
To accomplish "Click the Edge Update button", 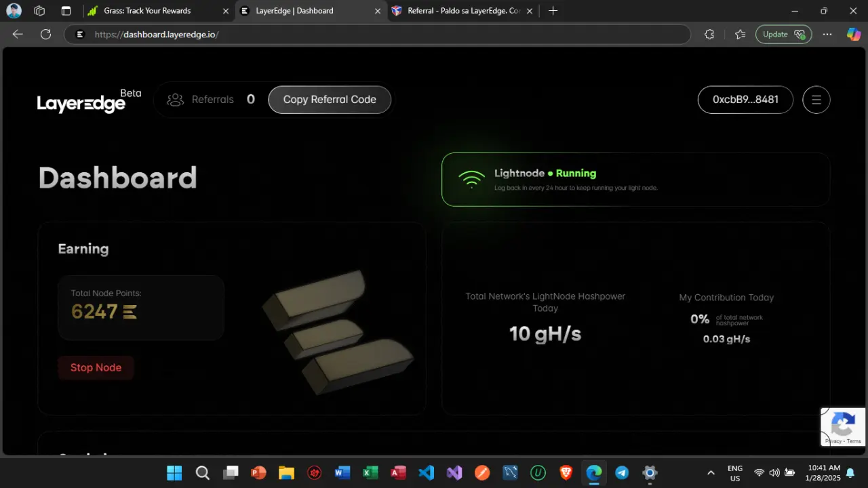I will [784, 35].
